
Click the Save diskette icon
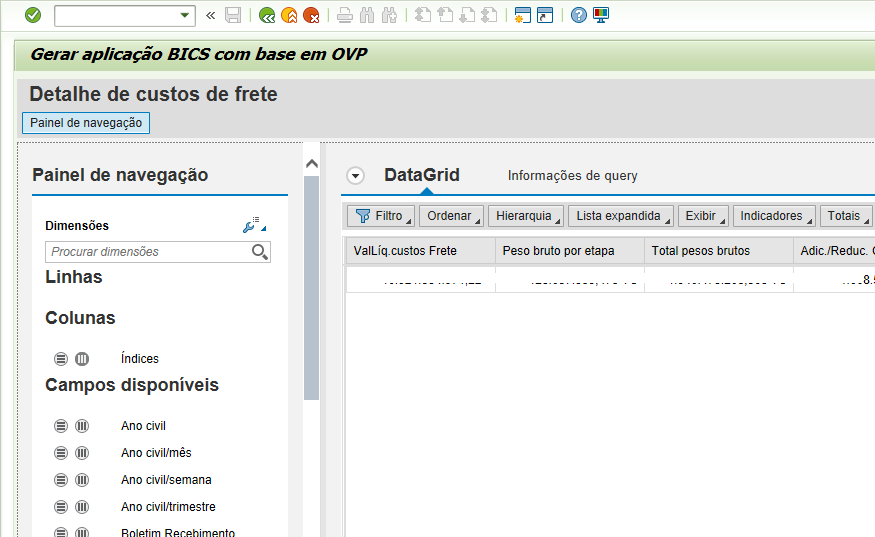point(233,15)
